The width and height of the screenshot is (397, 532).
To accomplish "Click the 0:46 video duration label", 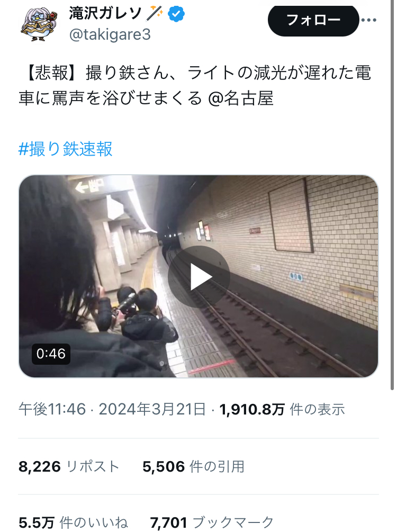I will [51, 354].
